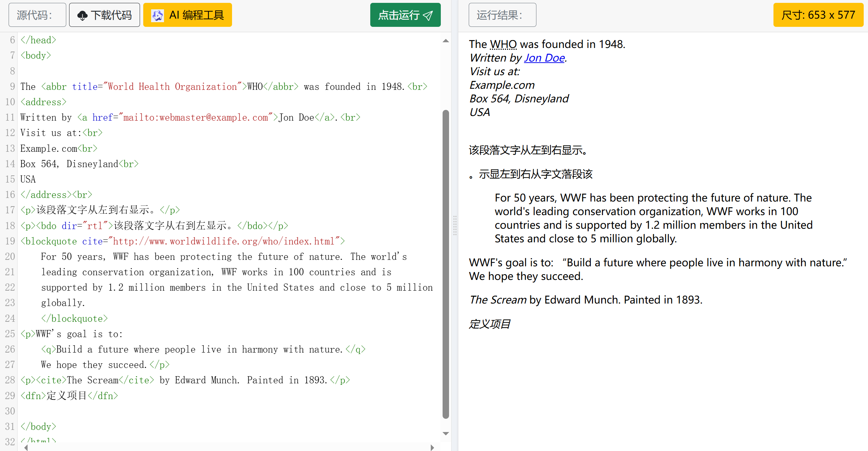This screenshot has height=451, width=868.
Task: Click the <cite>The Scream</cite> code line
Action: [185, 380]
